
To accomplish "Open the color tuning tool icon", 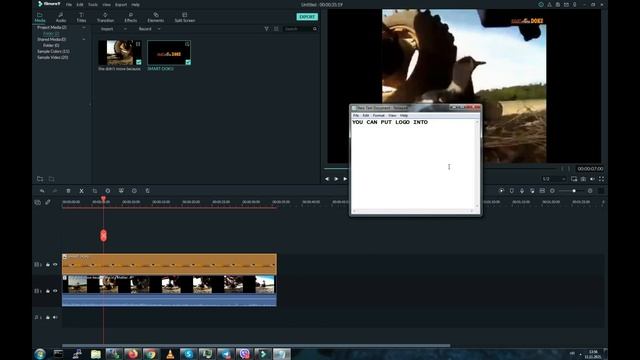I will point(121,191).
